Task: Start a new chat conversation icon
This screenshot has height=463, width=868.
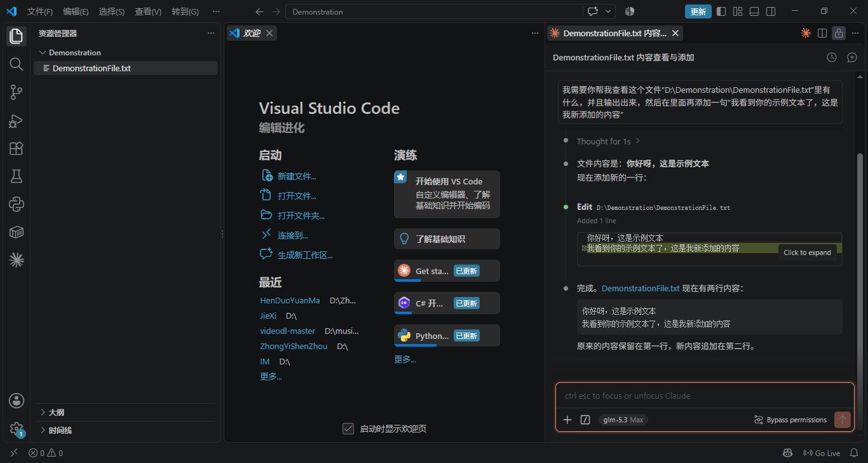Action: coord(853,57)
